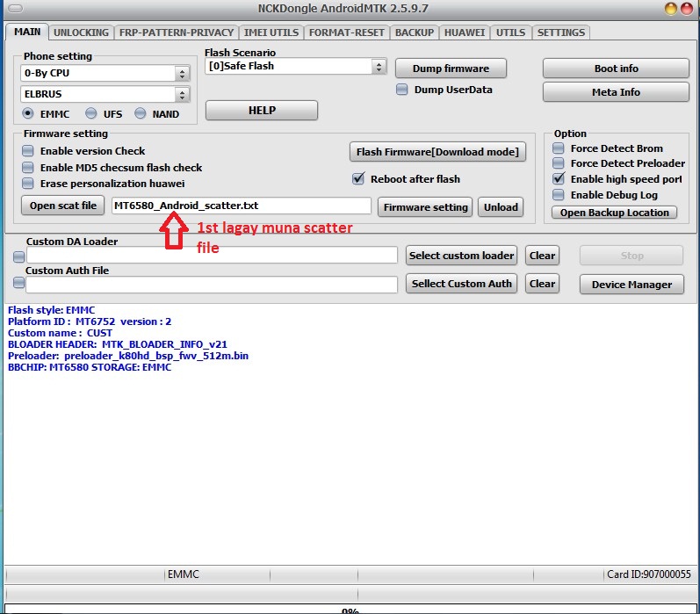The image size is (700, 614).
Task: Click the Dump firmware button
Action: pyautogui.click(x=451, y=69)
